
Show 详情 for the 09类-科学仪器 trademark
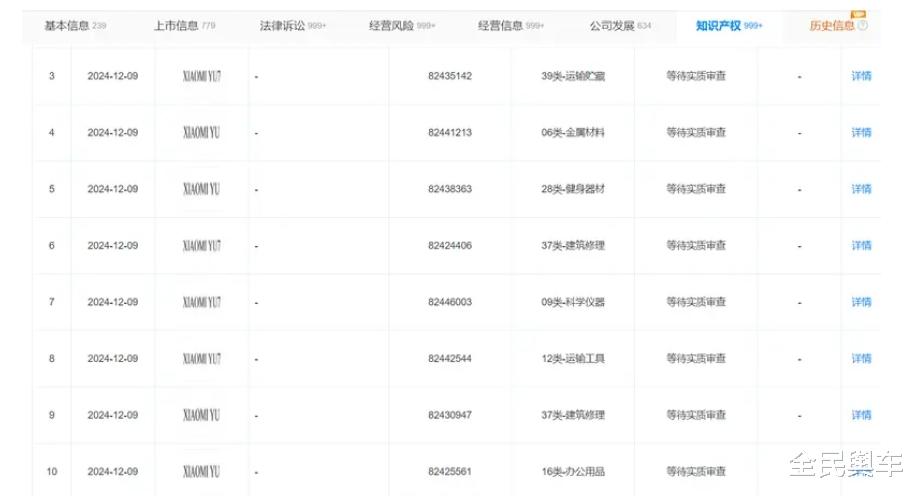[x=861, y=302]
